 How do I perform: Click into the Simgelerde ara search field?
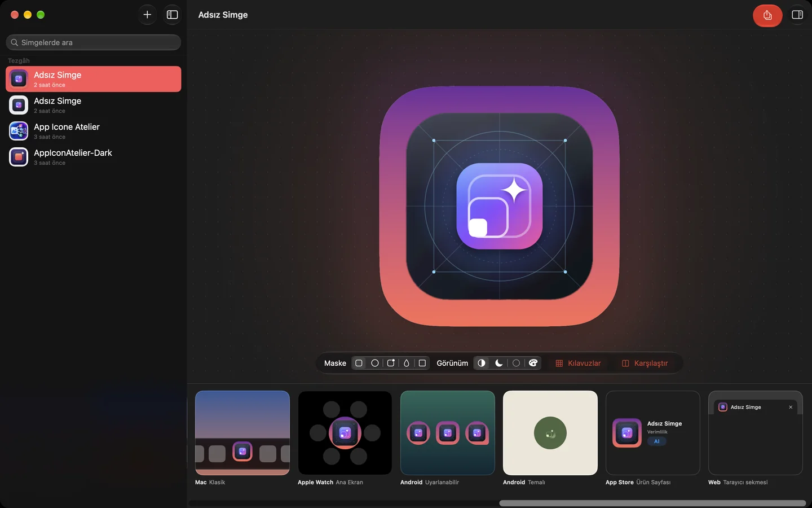point(94,42)
